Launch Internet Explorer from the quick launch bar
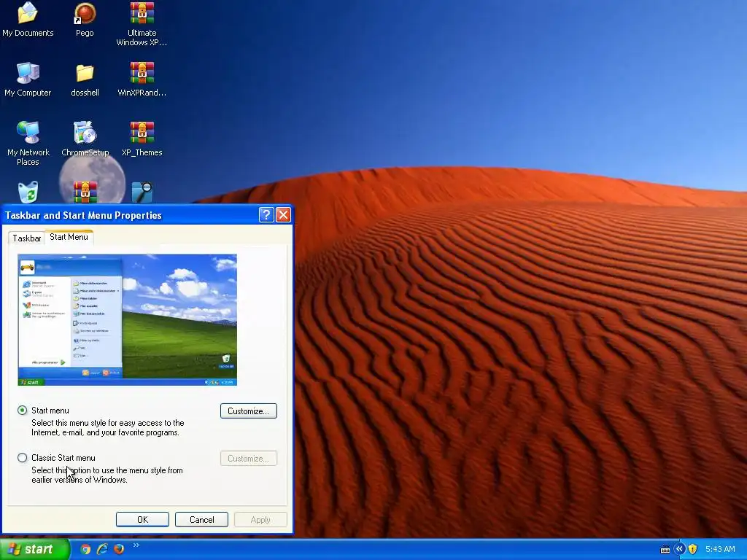 pos(102,549)
